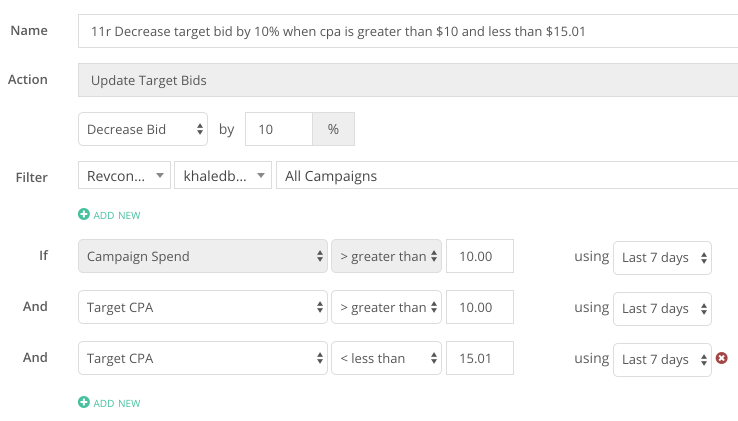Click the Campaign Spend value field 10.00

[x=480, y=256]
